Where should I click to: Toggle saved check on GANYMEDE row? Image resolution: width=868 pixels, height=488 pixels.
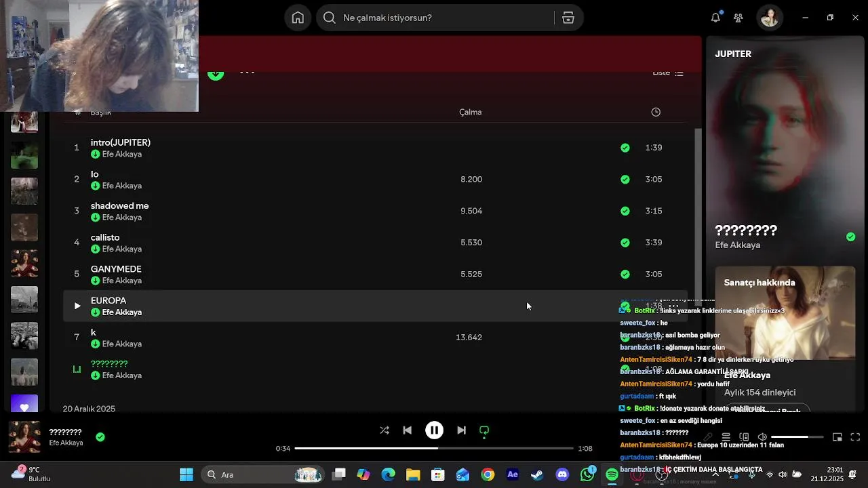(x=625, y=274)
